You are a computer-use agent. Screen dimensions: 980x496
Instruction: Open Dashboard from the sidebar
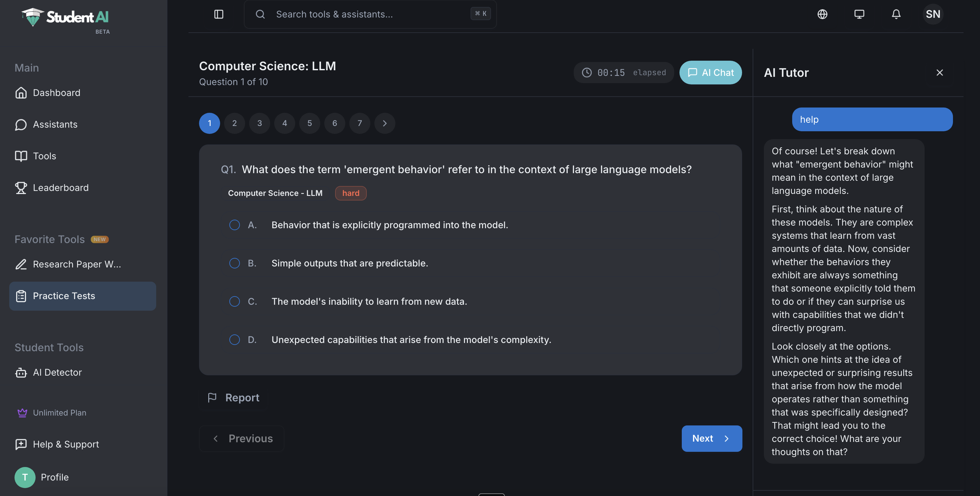click(56, 92)
